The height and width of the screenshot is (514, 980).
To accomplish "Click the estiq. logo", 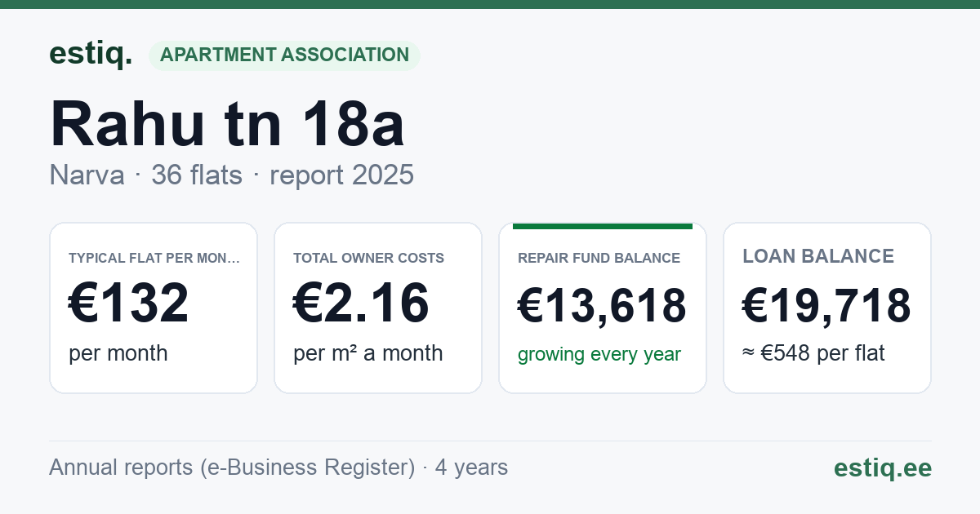I will click(91, 55).
